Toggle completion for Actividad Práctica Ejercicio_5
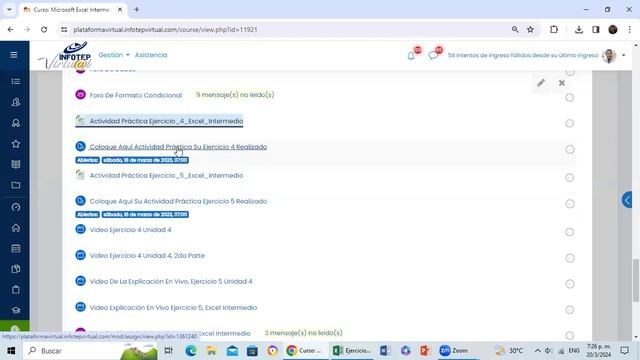Screen dimensions: 640x360 570,178
